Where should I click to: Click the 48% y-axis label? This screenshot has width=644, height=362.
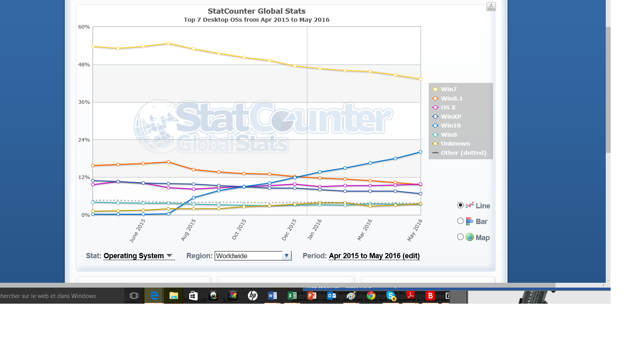(x=84, y=64)
